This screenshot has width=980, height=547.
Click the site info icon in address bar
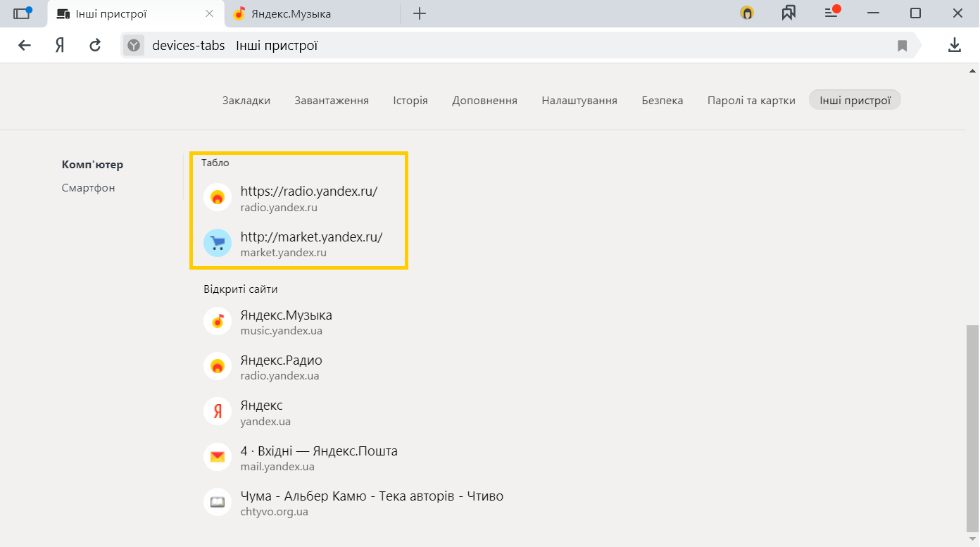134,46
